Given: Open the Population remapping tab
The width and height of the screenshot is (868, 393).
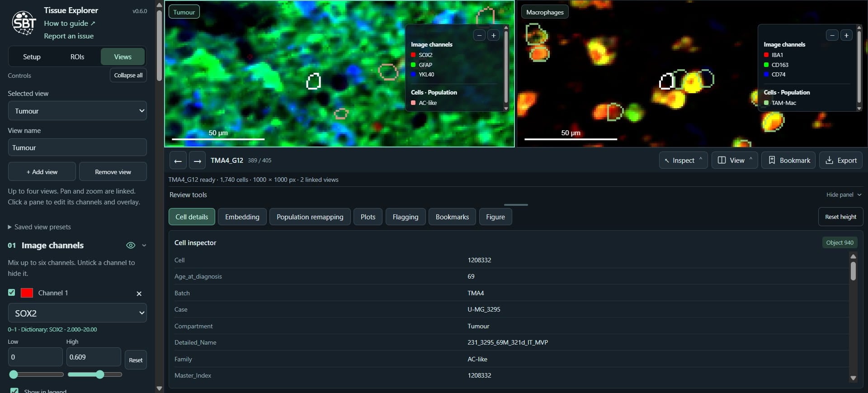Looking at the screenshot, I should 310,217.
